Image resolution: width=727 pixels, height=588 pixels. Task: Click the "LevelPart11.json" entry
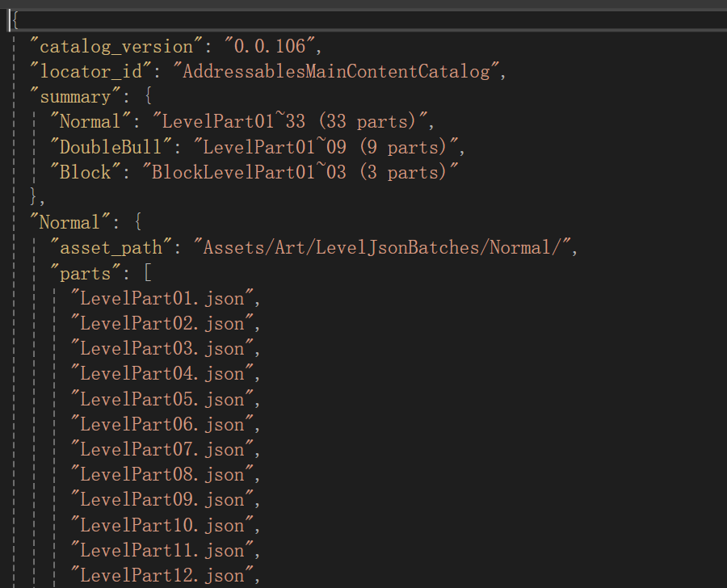click(x=162, y=550)
